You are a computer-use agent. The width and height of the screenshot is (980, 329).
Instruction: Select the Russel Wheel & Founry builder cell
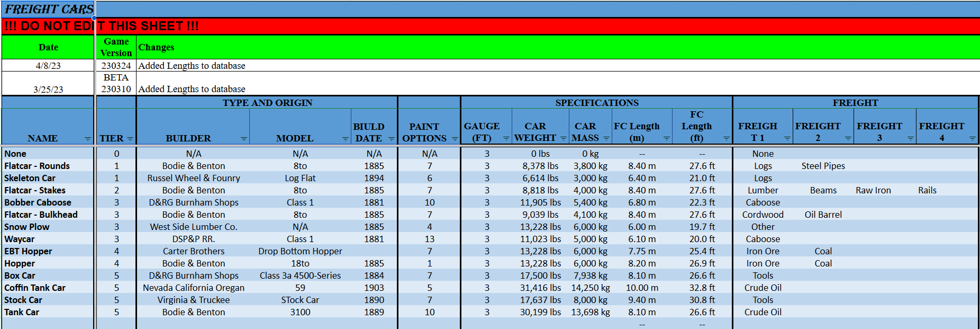click(x=194, y=178)
